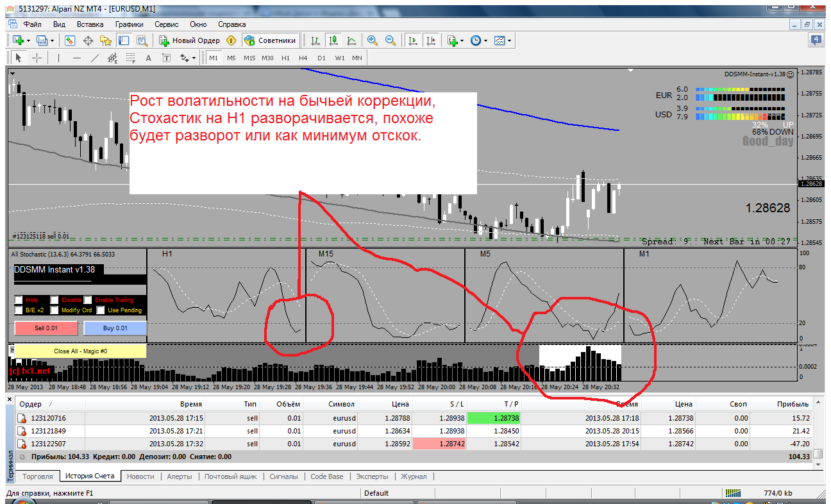
Task: Toggle chart auto scroll
Action: pos(412,40)
